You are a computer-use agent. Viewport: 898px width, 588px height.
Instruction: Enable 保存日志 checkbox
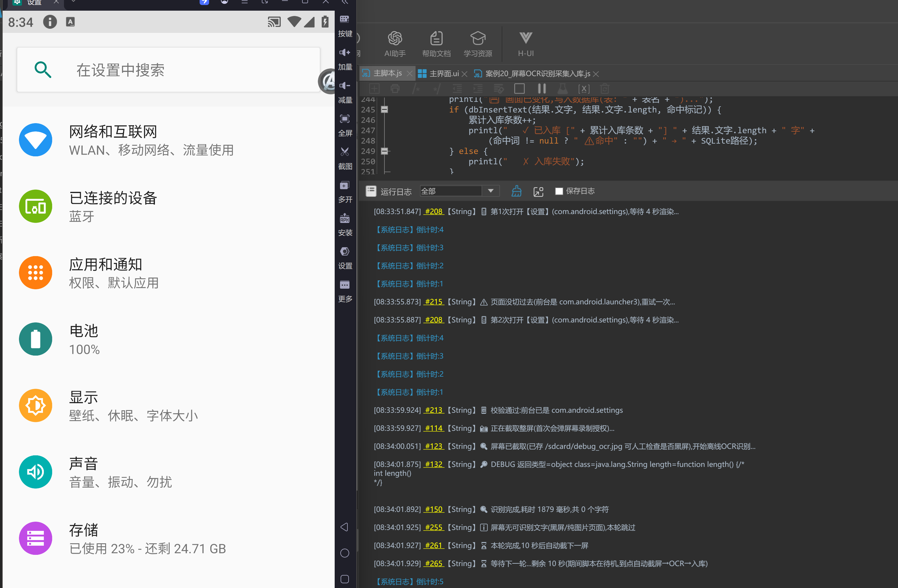559,191
